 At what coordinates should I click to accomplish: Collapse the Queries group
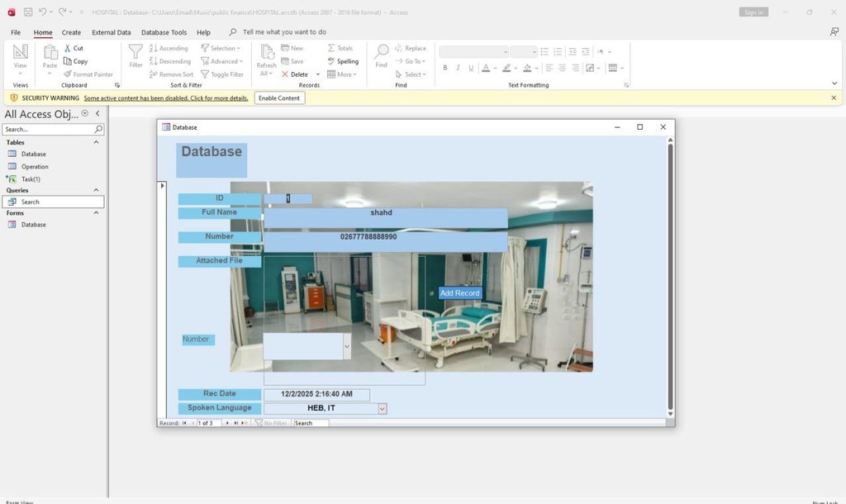pyautogui.click(x=96, y=190)
